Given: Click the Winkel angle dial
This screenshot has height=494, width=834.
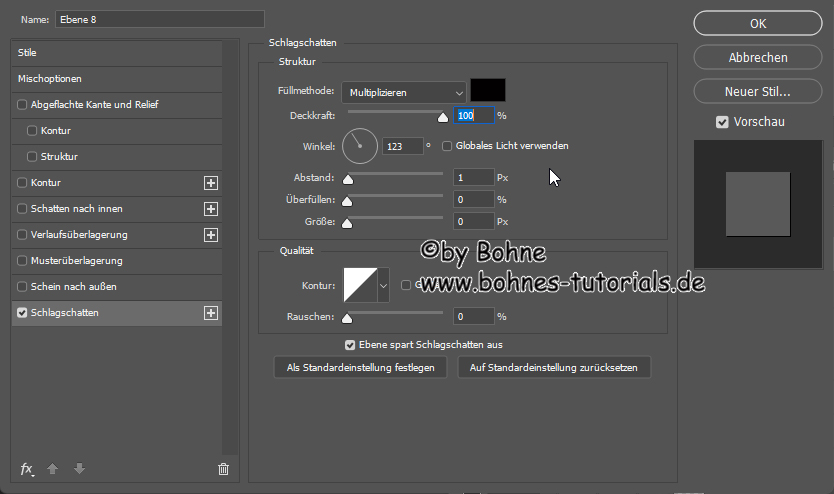Looking at the screenshot, I should pyautogui.click(x=359, y=146).
